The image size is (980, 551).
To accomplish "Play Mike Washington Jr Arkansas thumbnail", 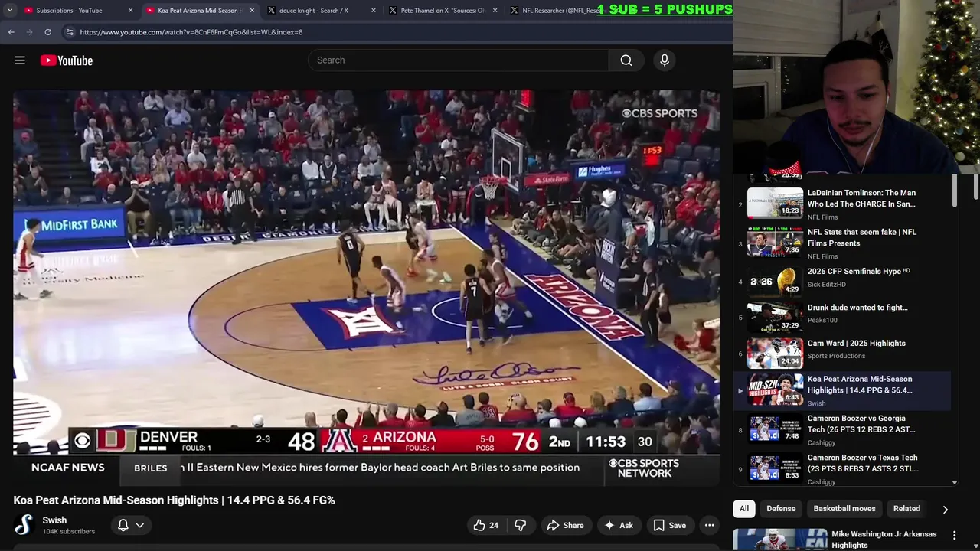I will coord(780,540).
